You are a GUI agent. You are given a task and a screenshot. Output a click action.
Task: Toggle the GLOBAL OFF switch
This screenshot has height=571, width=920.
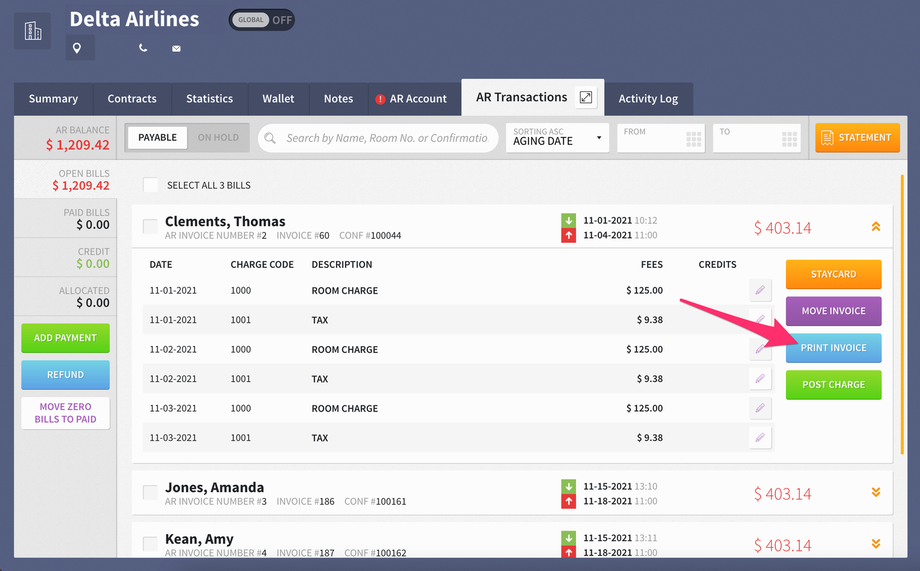pyautogui.click(x=262, y=20)
